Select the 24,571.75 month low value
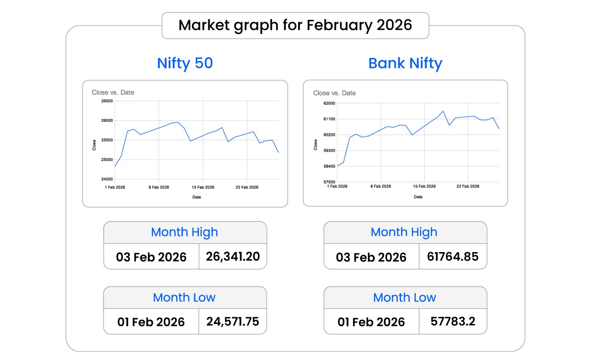Viewport: 591px width, 364px height. (x=233, y=322)
